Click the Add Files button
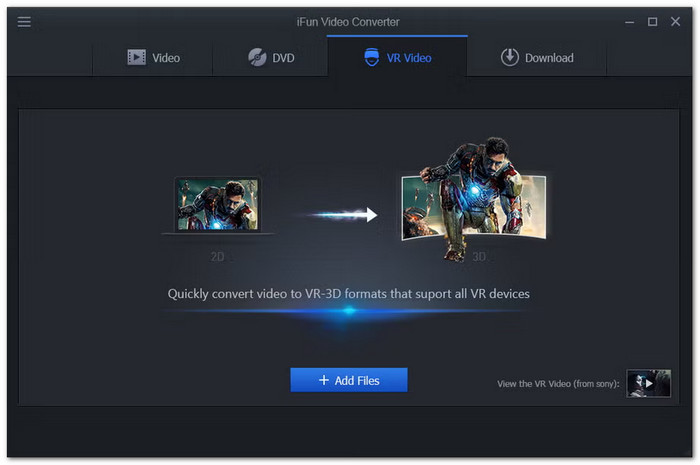This screenshot has height=465, width=700. (x=349, y=380)
